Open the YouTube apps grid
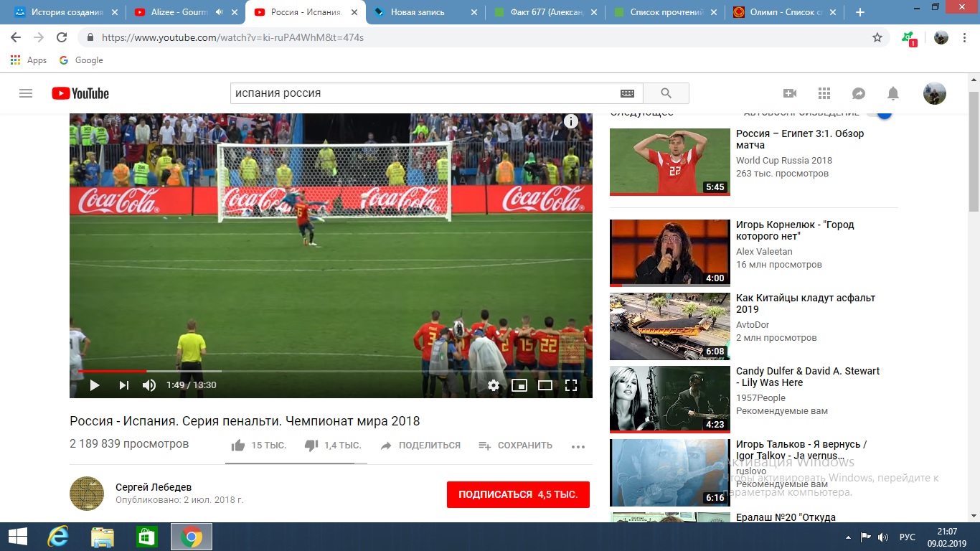This screenshot has width=980, height=551. (824, 93)
